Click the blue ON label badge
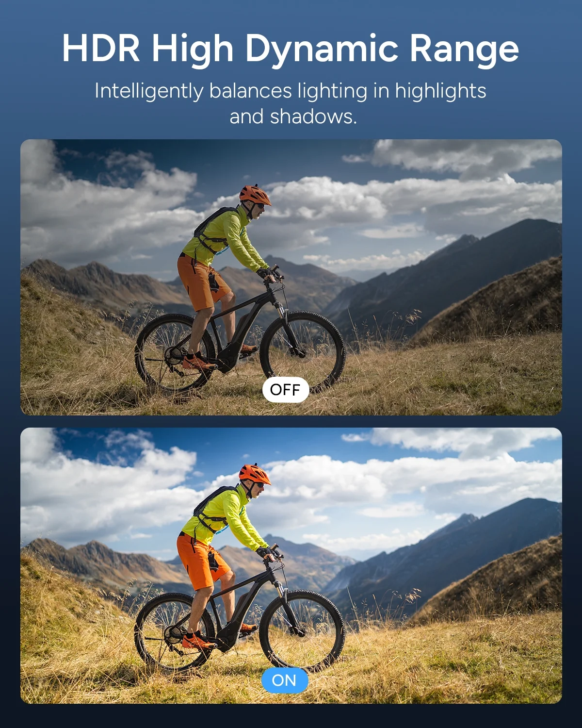 pyautogui.click(x=285, y=680)
